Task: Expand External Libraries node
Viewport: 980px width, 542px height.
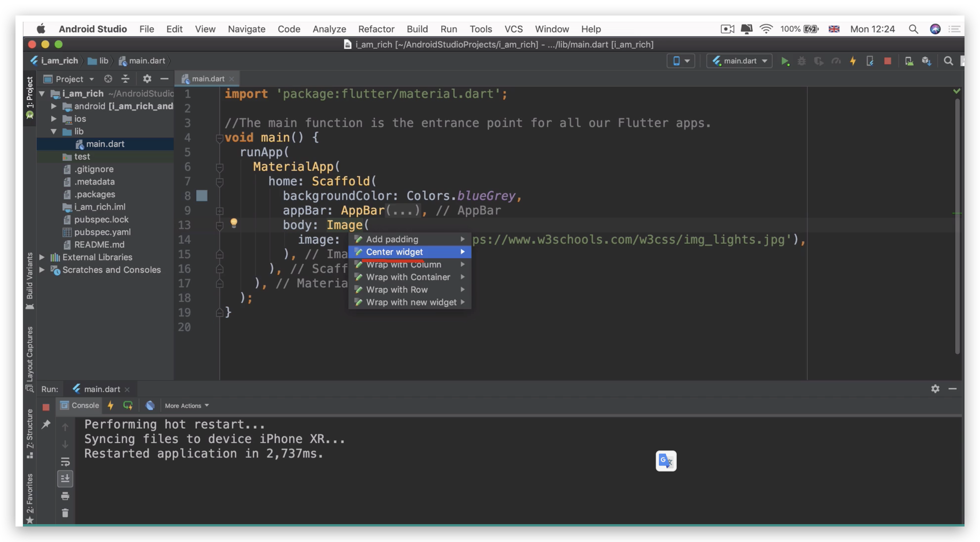Action: point(42,257)
